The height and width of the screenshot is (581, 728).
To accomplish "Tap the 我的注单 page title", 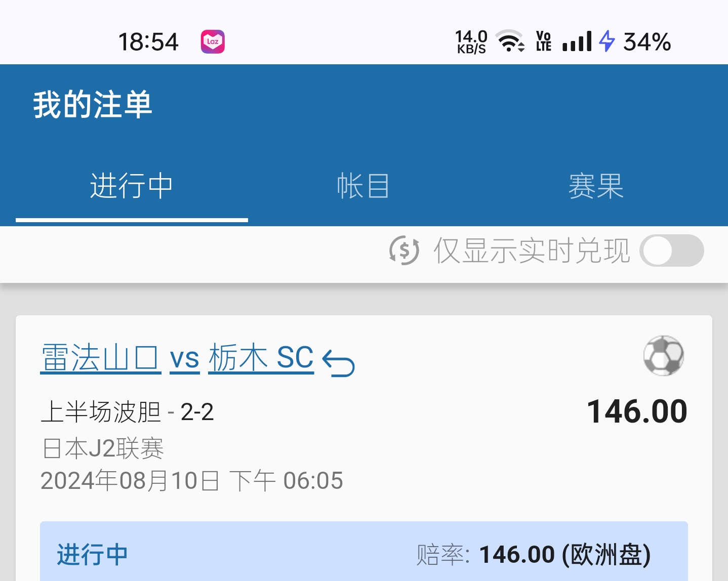I will tap(93, 105).
